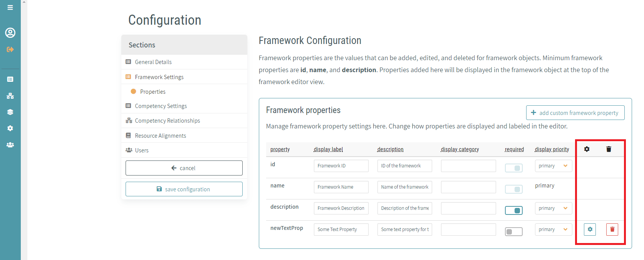The image size is (644, 260).
Task: Click the page scrollbar up arrow
Action: [x=24, y=2]
